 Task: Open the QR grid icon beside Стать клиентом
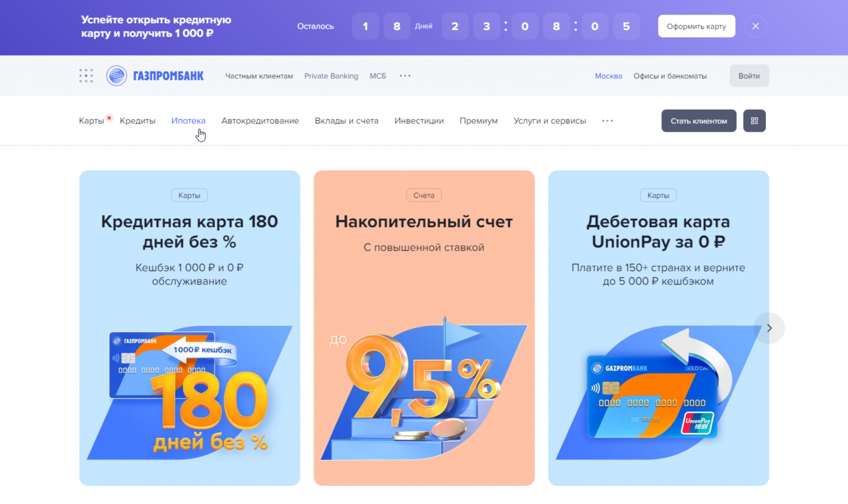click(754, 121)
